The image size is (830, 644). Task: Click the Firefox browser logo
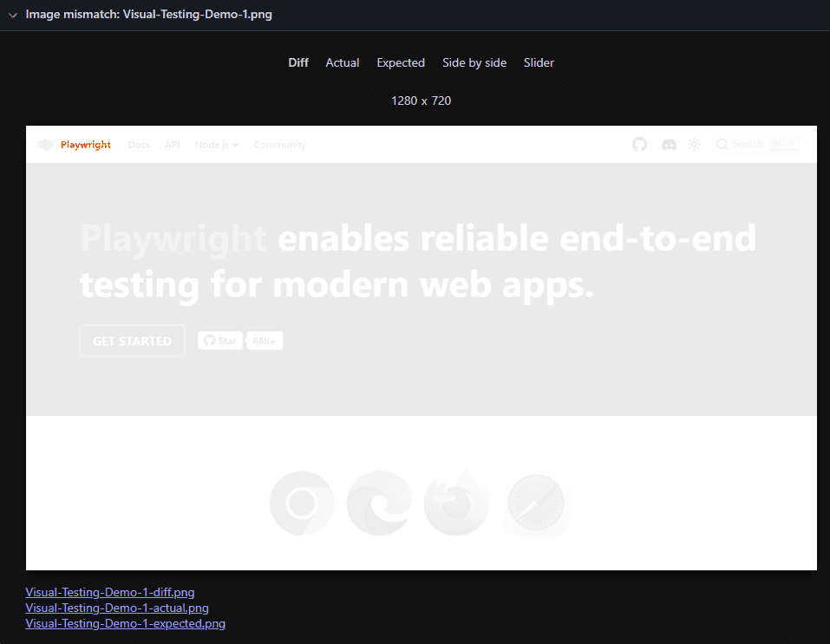click(x=456, y=503)
